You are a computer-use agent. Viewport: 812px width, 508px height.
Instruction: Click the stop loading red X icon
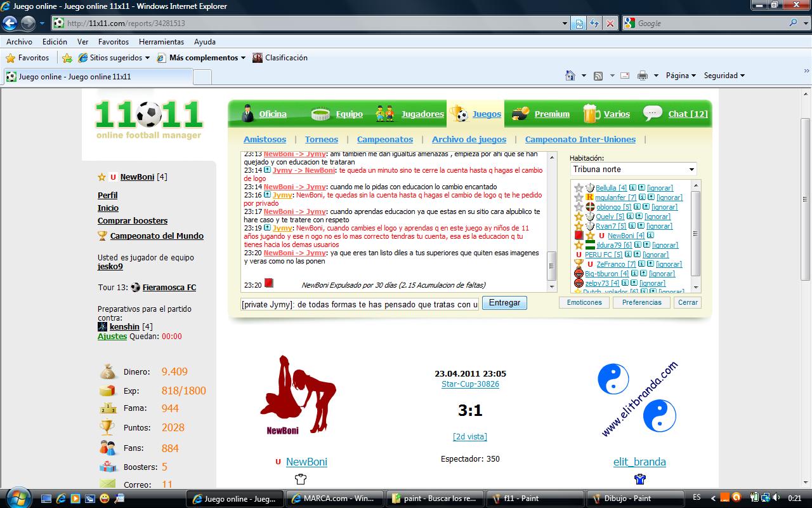[610, 23]
